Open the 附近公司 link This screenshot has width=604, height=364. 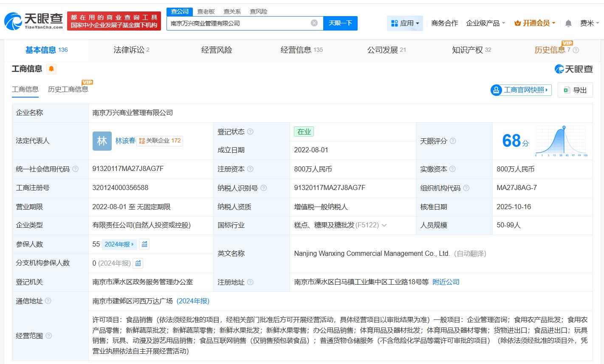click(446, 282)
